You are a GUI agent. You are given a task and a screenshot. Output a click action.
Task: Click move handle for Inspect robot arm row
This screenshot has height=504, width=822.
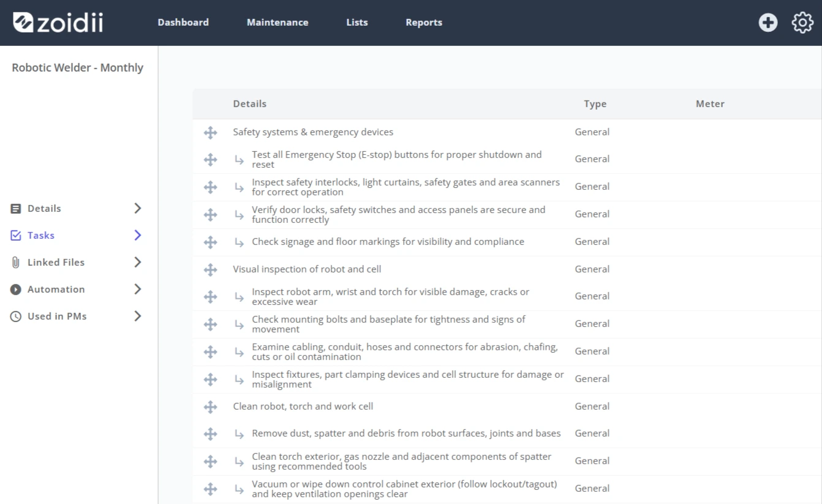coord(210,296)
